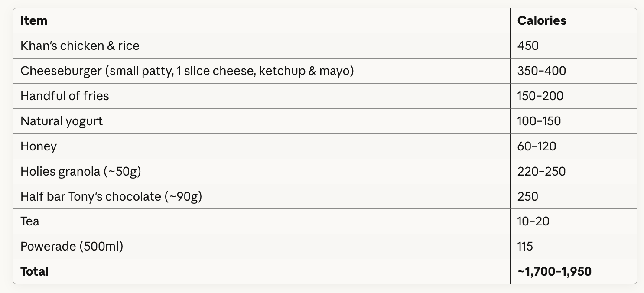
Task: Select the "Honey" item cell
Action: click(x=39, y=146)
